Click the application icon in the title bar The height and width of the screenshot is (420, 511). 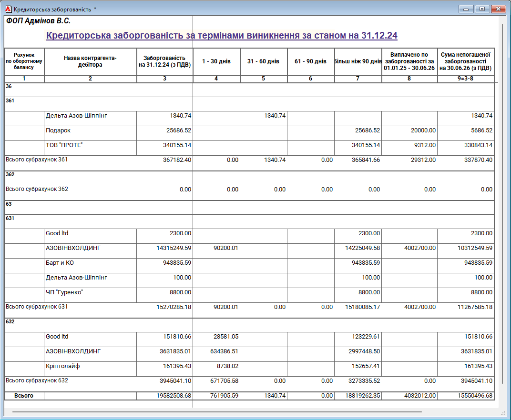coord(8,9)
